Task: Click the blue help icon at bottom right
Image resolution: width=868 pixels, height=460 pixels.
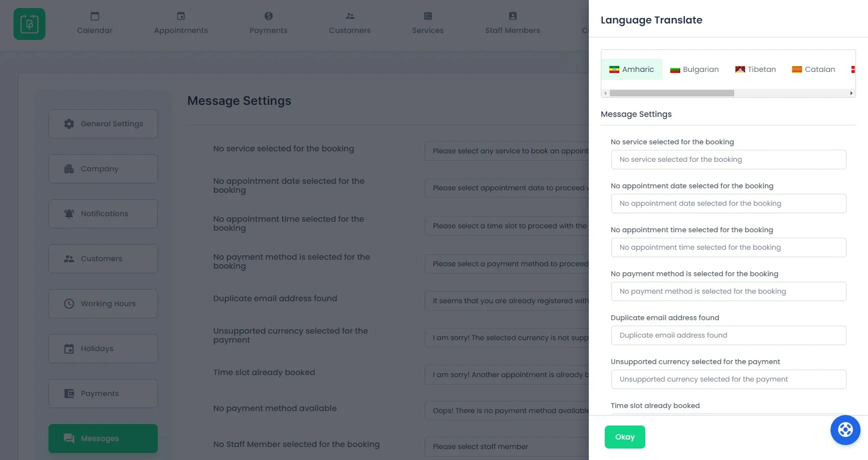Action: coord(845,430)
